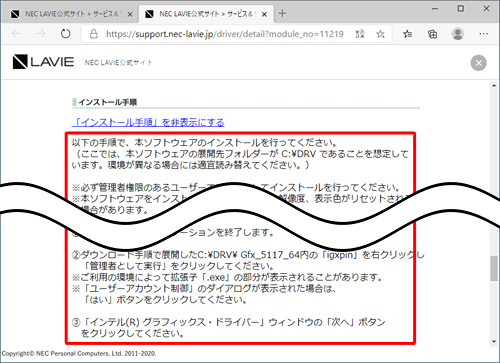Screen dimensions: 500x363
Task: Click the インストール手順 heading text
Action: click(108, 102)
